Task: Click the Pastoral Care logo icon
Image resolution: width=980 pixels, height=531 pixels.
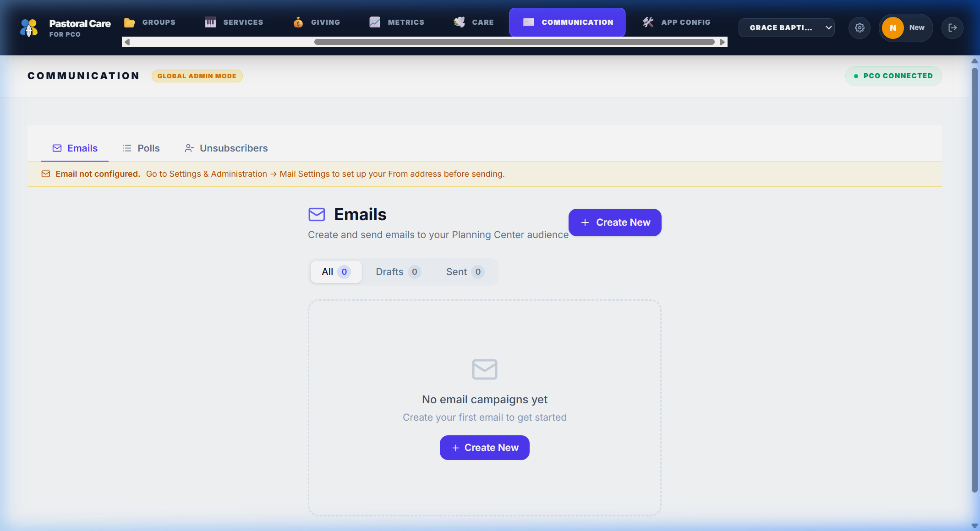Action: (29, 28)
